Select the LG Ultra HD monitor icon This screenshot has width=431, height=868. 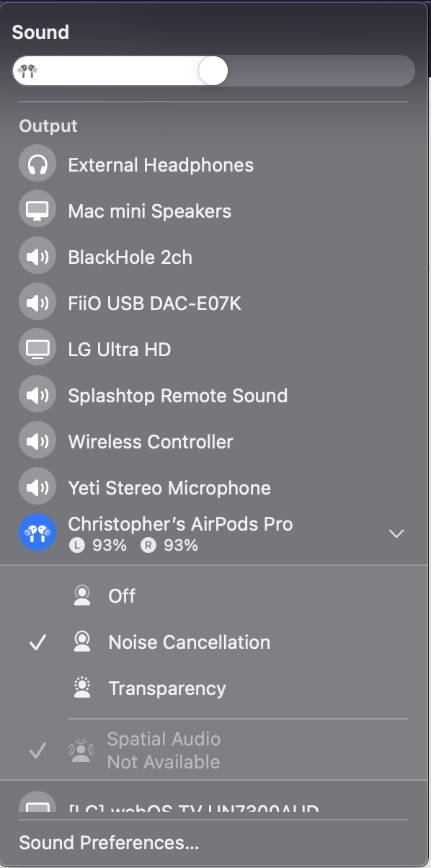(x=37, y=350)
